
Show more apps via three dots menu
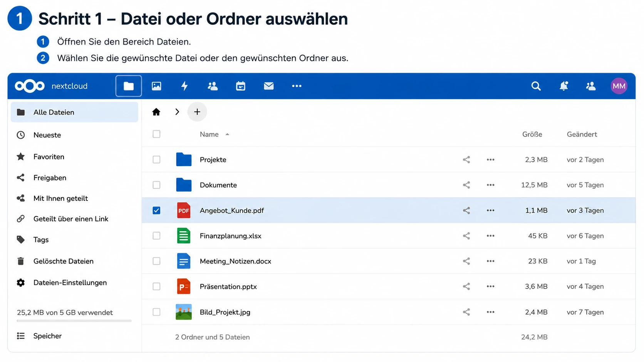pos(297,86)
